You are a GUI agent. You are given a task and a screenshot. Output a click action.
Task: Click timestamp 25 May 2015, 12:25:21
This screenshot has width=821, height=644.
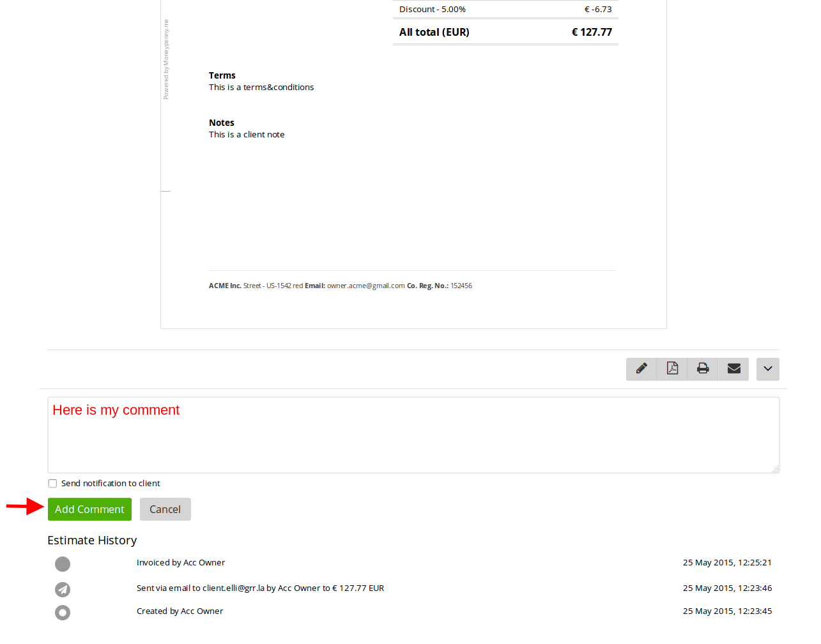[x=727, y=563]
